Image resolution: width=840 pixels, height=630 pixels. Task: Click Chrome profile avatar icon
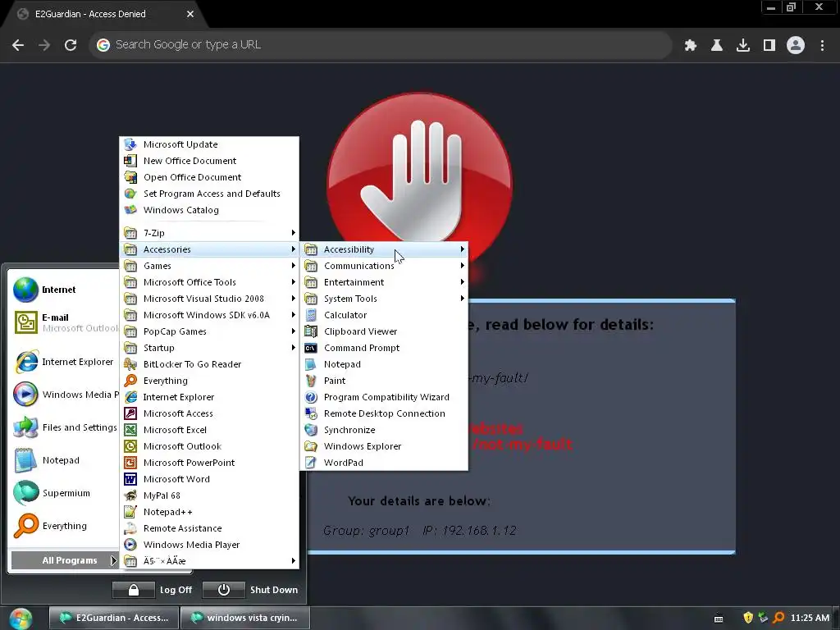tap(796, 45)
